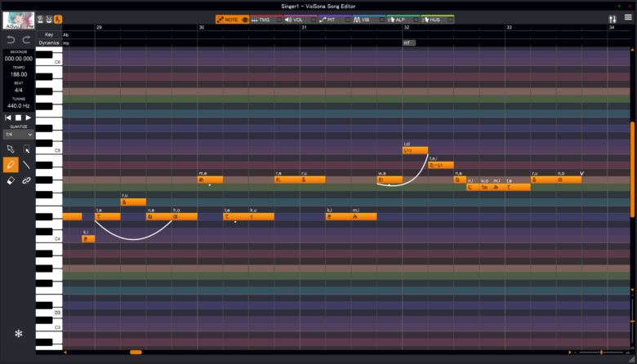Click the snowflake freeze icon

[x=18, y=333]
